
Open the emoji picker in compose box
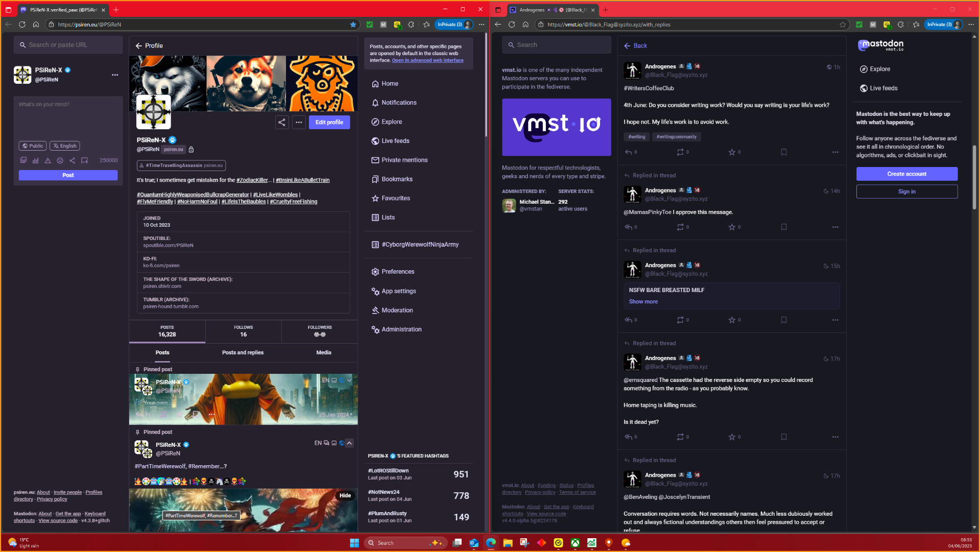[60, 160]
